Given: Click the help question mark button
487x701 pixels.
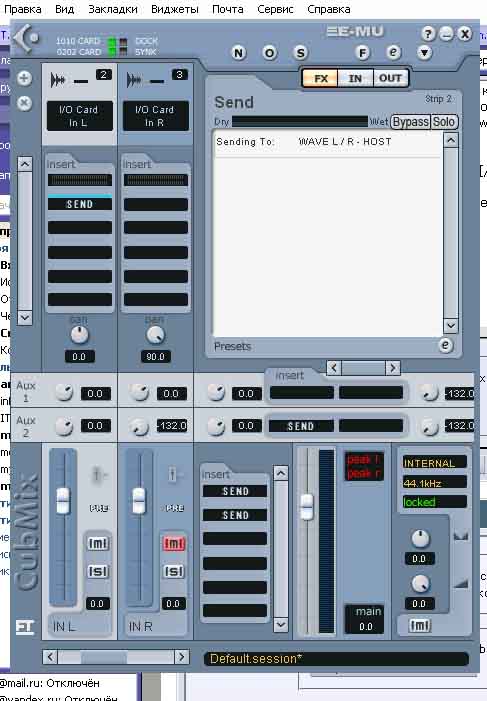Looking at the screenshot, I should click(428, 34).
